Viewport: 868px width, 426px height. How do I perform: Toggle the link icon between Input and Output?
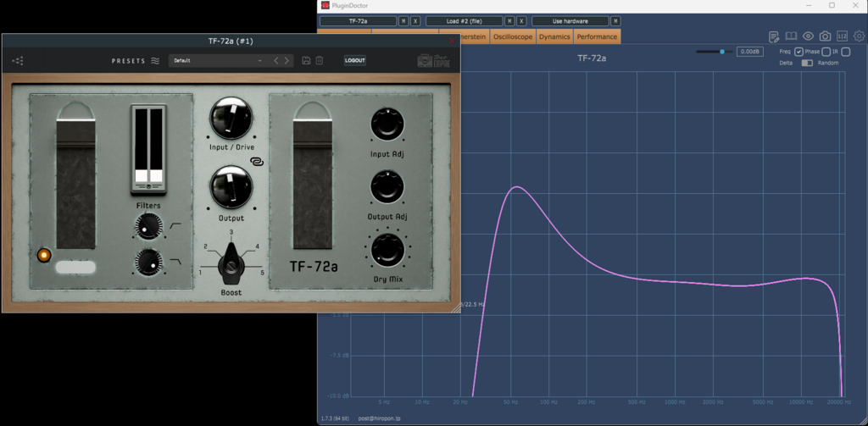[256, 162]
